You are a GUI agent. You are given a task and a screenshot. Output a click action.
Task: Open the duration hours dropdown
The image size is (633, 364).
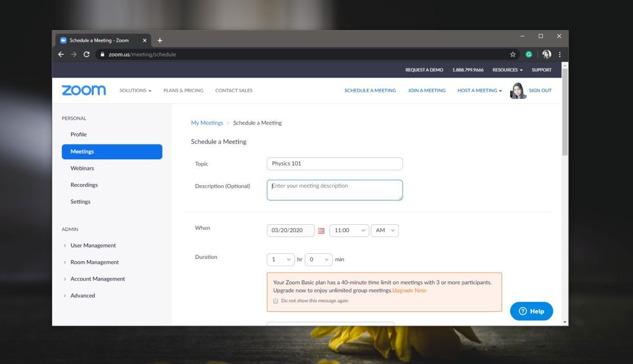pyautogui.click(x=281, y=259)
